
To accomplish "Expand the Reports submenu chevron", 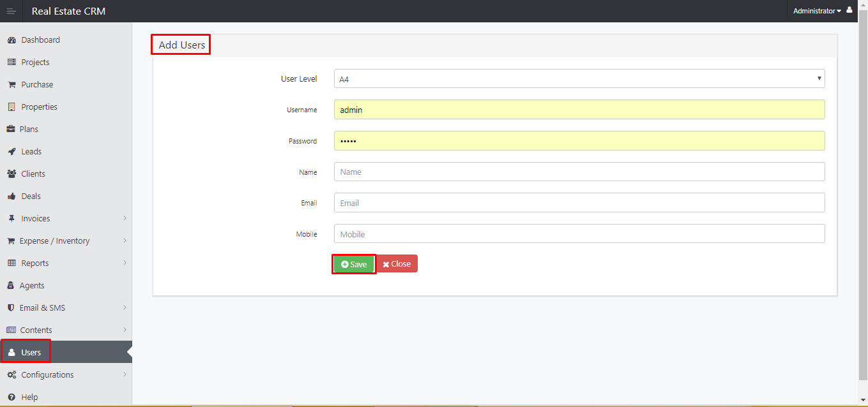I will (125, 263).
